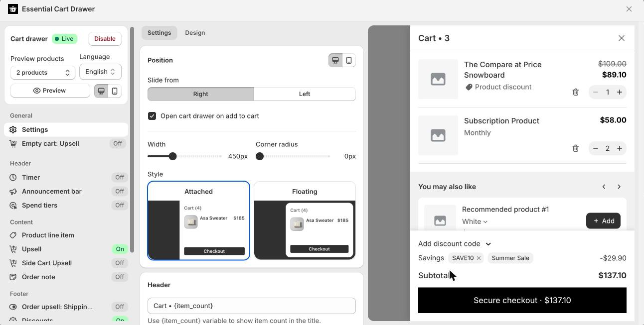Close the cart drawer preview
This screenshot has width=644, height=325.
point(622,38)
